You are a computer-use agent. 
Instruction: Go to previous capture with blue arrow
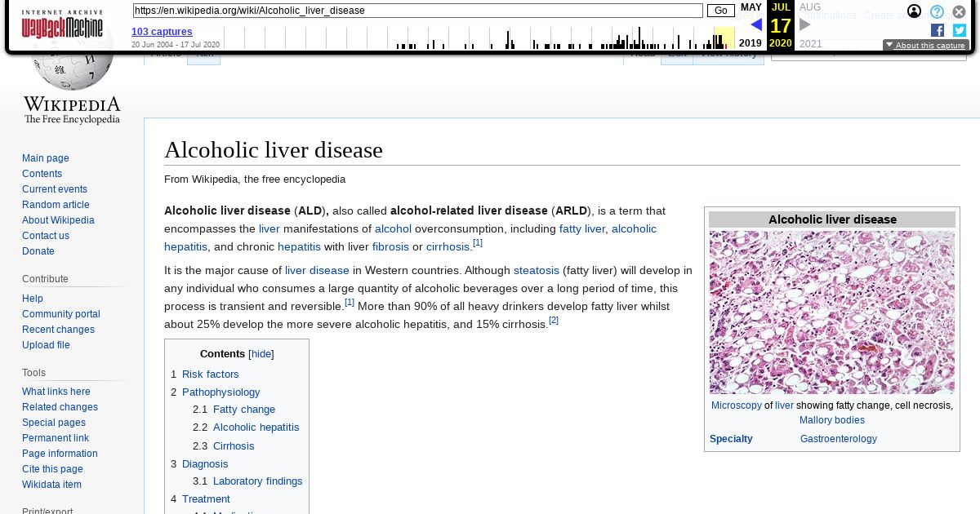pos(755,24)
